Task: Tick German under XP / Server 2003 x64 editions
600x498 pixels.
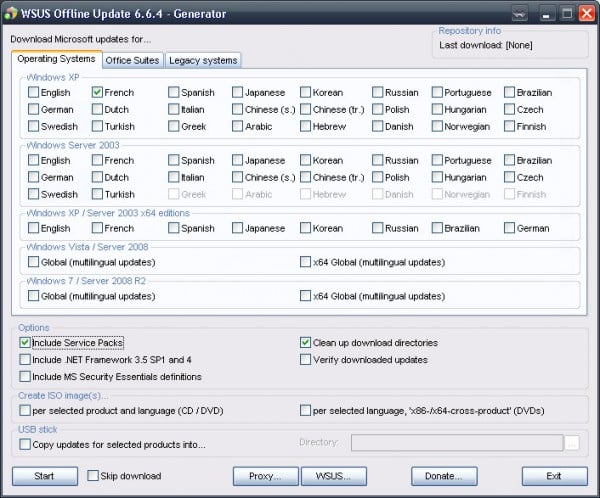Action: [x=509, y=228]
